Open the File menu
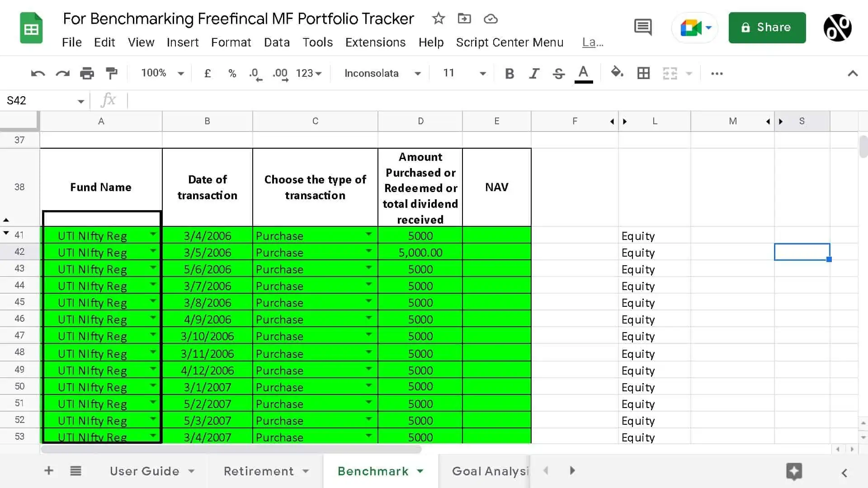Screen dimensions: 868x488 [72, 42]
